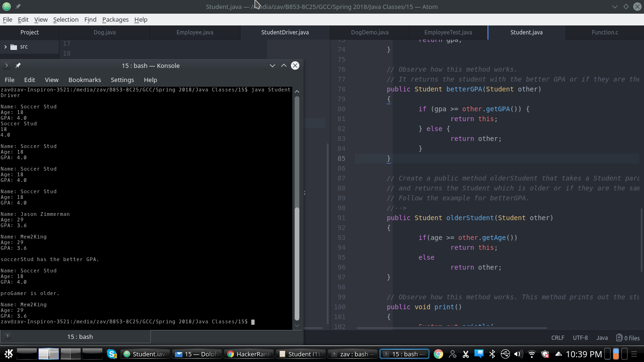Switch to '15 — Dolphin' taskbar entry
Image resolution: width=644 pixels, height=362 pixels.
[x=198, y=354]
